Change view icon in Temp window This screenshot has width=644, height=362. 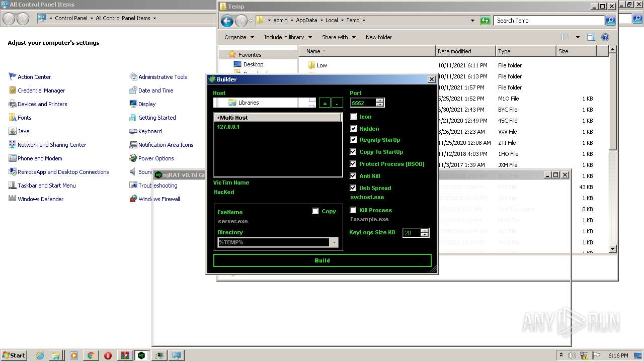(x=566, y=37)
